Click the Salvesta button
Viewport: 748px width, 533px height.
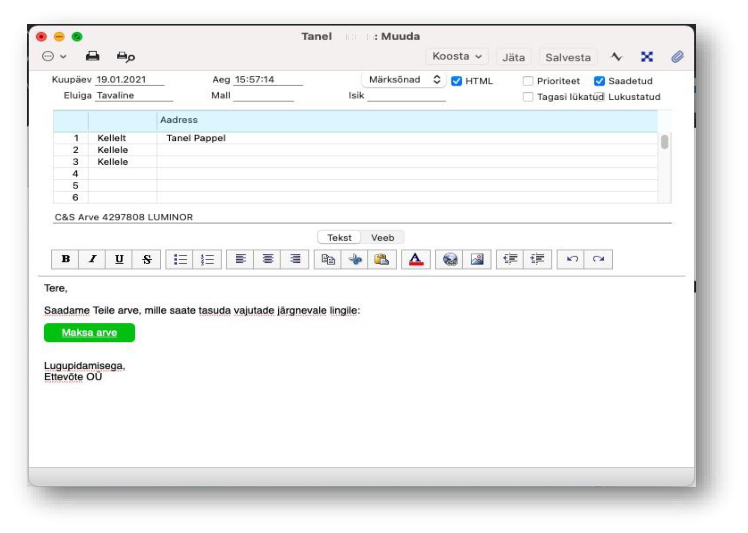[x=568, y=57]
